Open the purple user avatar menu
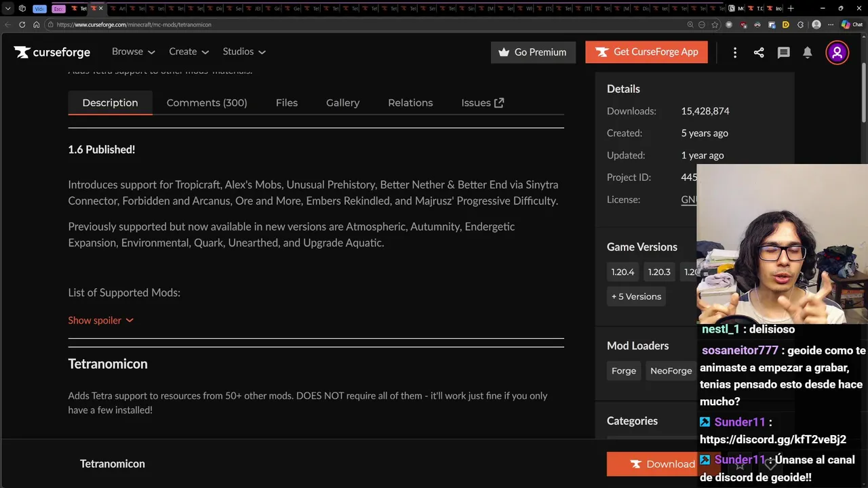Image resolution: width=868 pixels, height=488 pixels. pos(837,52)
